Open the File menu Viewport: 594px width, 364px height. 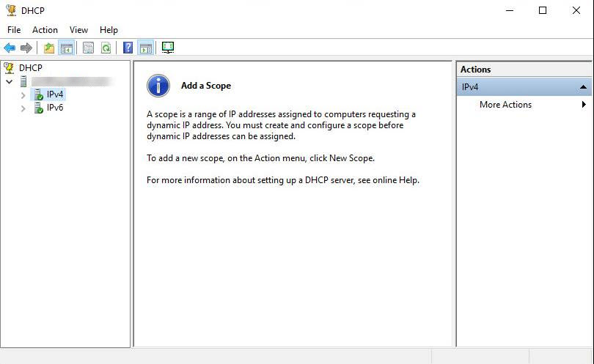[14, 30]
